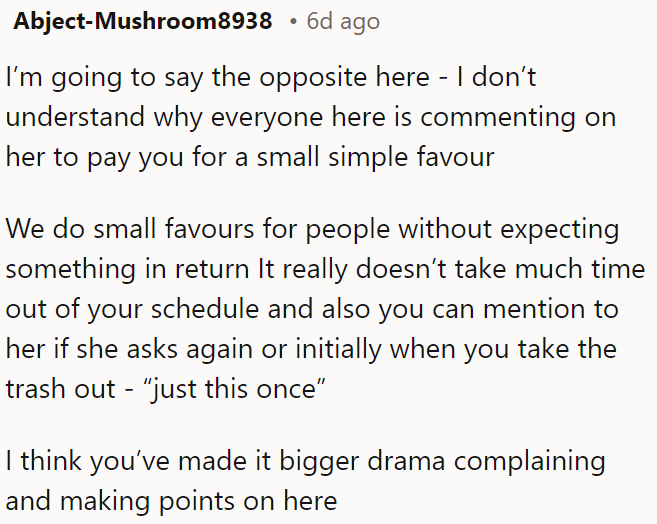
Task: Click the line "understand why everyone here is commenting on"
Action: (x=311, y=117)
